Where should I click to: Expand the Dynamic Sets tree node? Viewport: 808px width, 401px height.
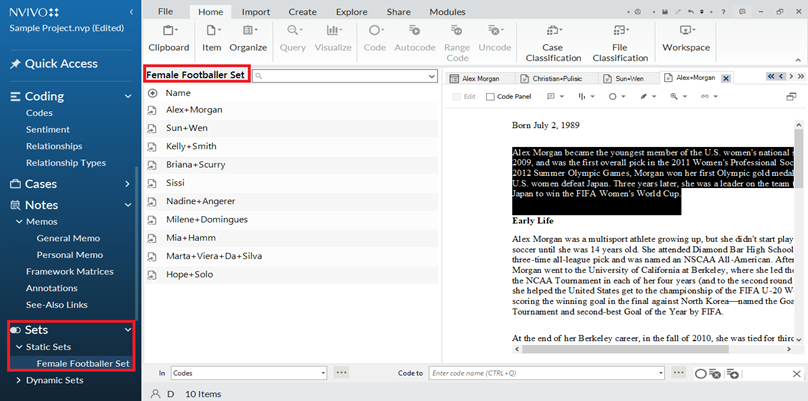pos(18,380)
